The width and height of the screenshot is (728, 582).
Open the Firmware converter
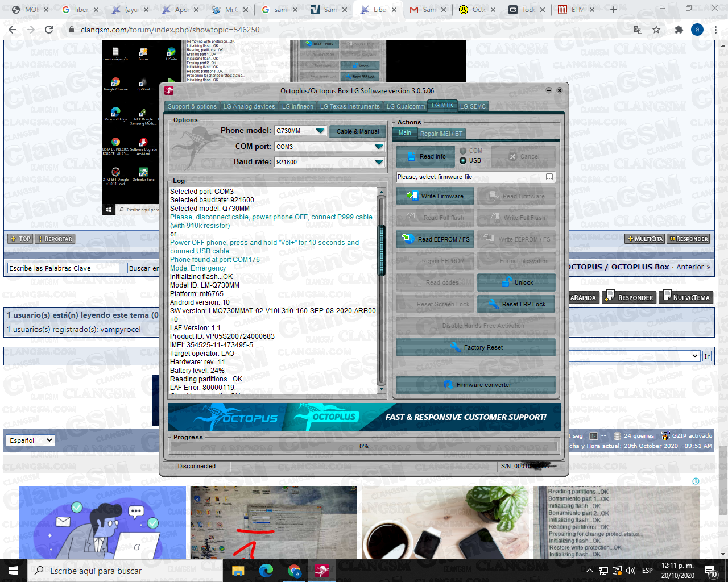[475, 385]
